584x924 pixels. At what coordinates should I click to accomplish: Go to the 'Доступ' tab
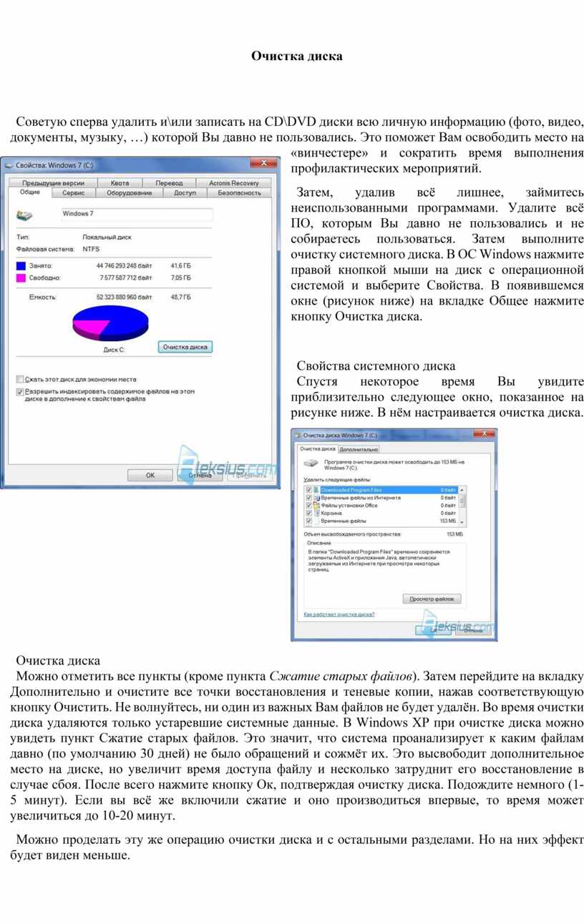coord(185,193)
